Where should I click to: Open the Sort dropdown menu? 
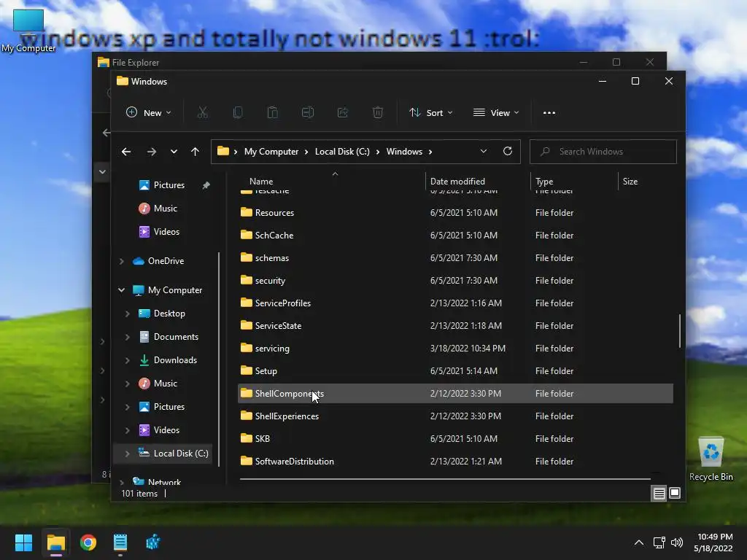point(430,112)
